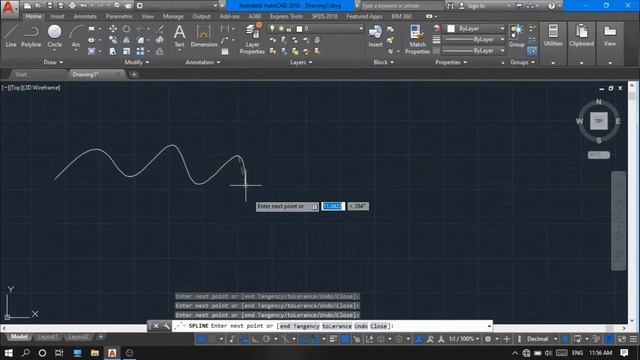Toggle layer freeze sun icon in Layers panel

click(x=281, y=29)
